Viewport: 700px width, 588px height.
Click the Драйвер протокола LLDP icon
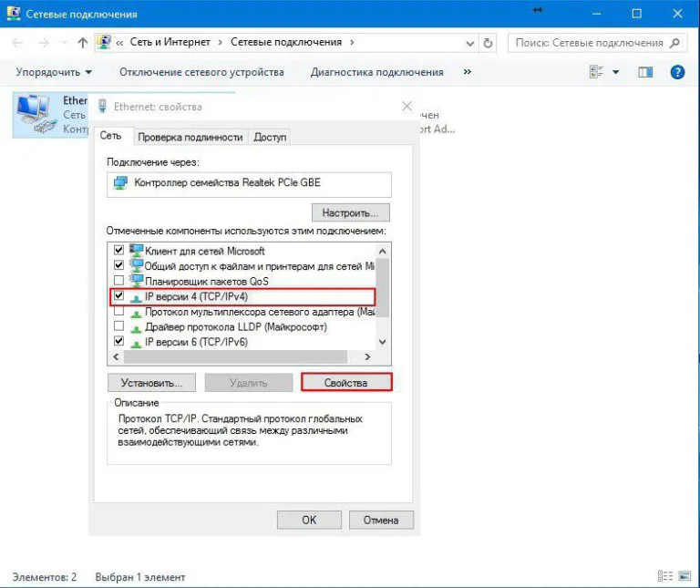(x=136, y=328)
